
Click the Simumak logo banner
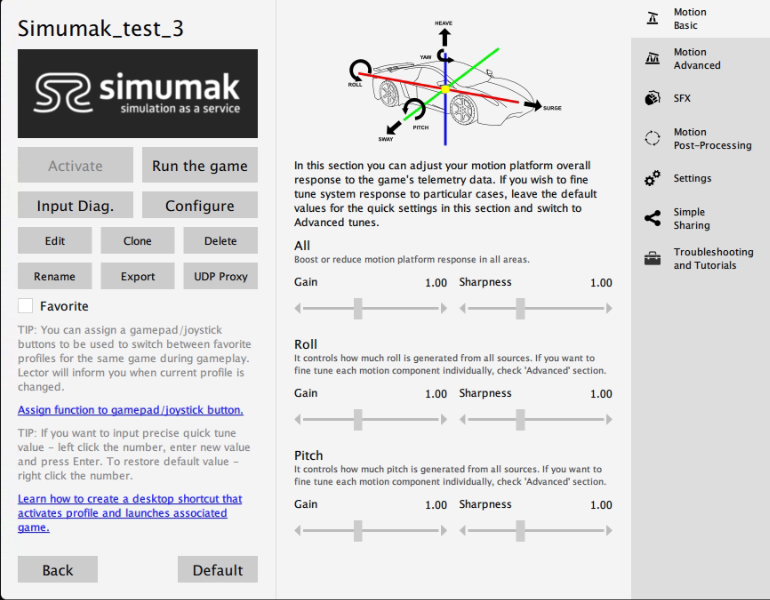point(138,93)
